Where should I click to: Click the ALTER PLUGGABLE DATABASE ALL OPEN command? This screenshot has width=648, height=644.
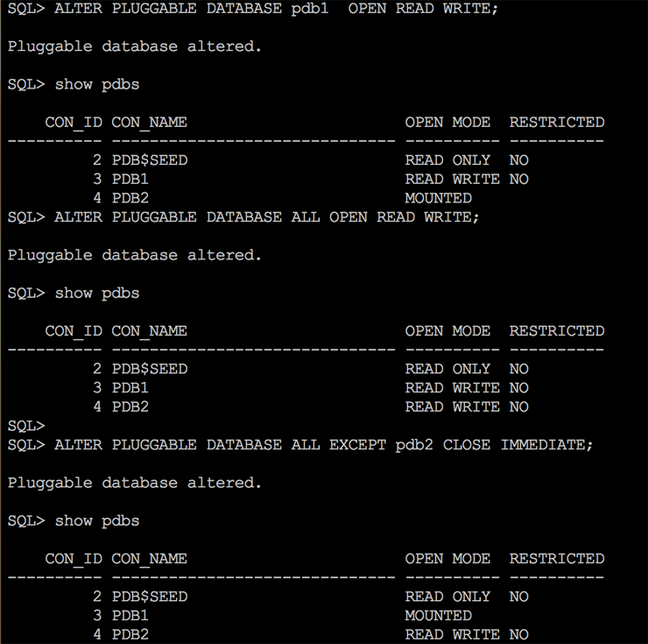(266, 217)
